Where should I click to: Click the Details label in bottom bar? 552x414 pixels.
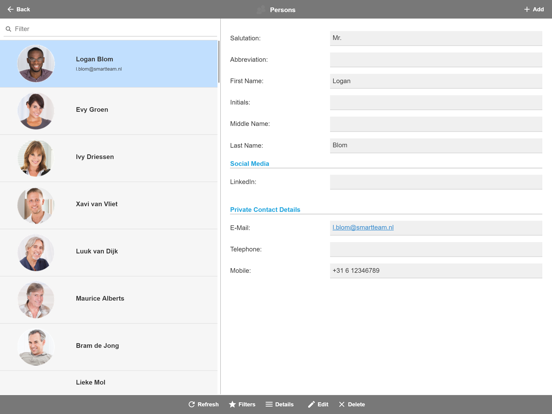tap(284, 404)
